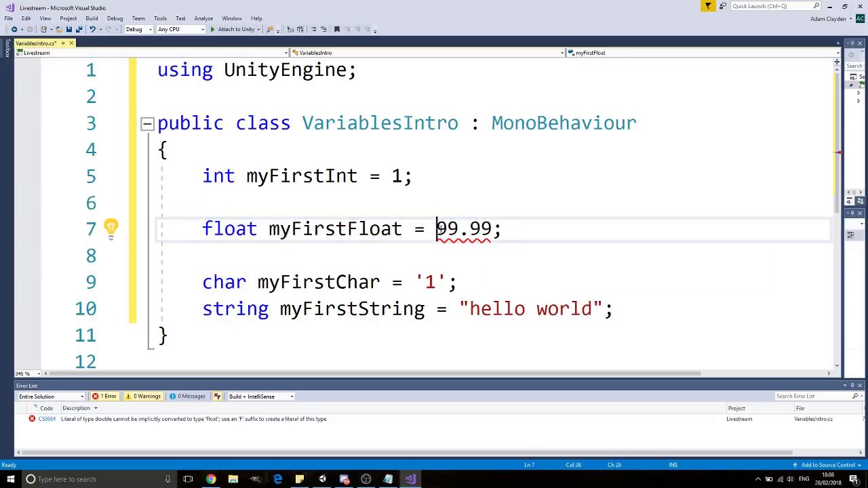Click the Undo arrow icon

92,29
